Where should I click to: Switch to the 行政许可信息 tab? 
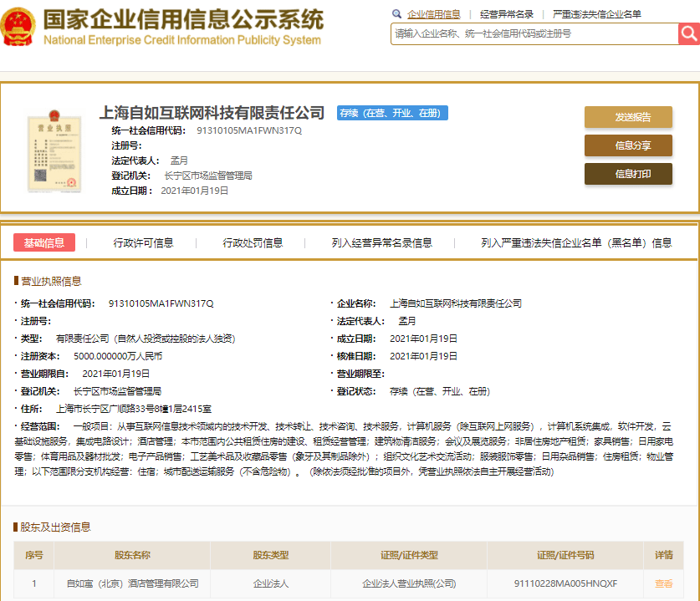(x=143, y=242)
